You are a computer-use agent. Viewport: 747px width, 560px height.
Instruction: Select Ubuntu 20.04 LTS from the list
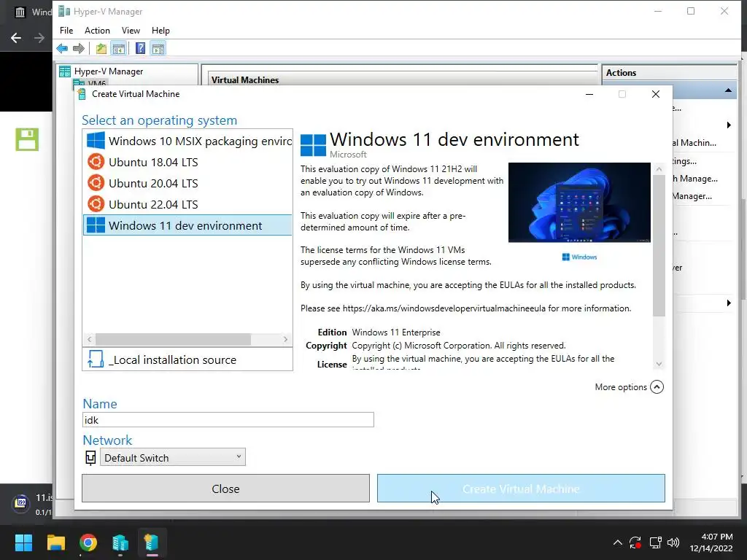[188, 183]
